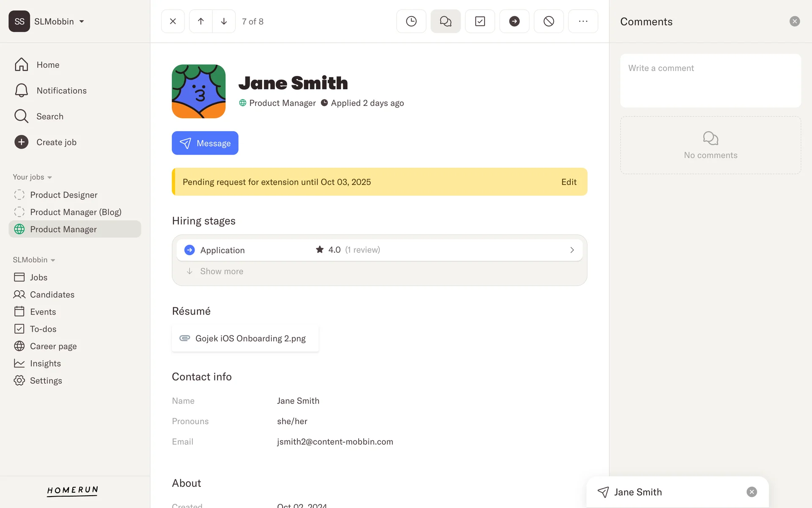Open the activity history clock icon
This screenshot has height=508, width=812.
(x=411, y=21)
